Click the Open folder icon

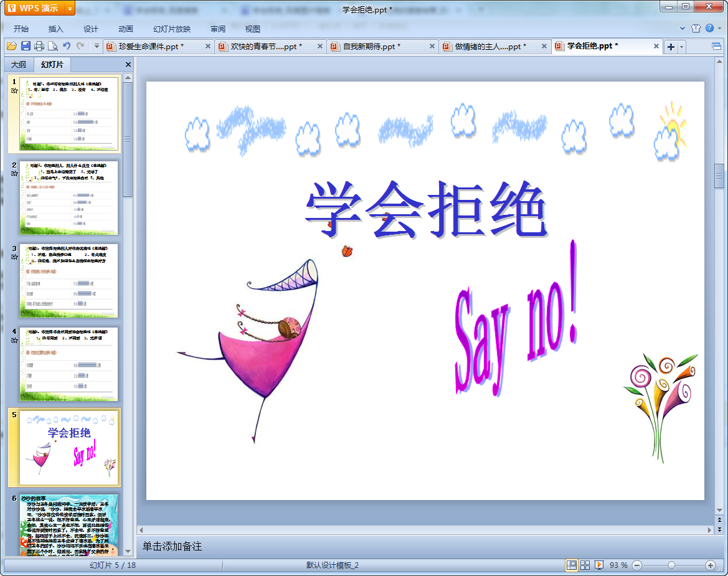(x=12, y=46)
